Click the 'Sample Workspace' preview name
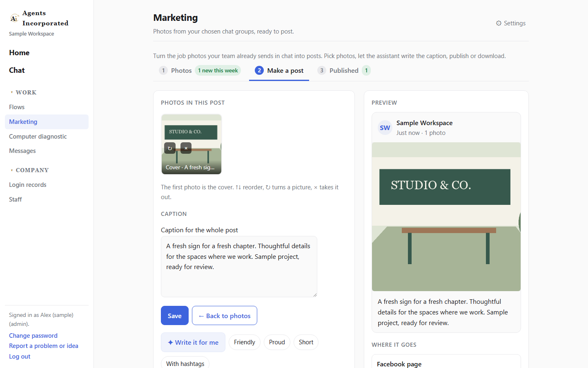588x368 pixels. pos(424,123)
